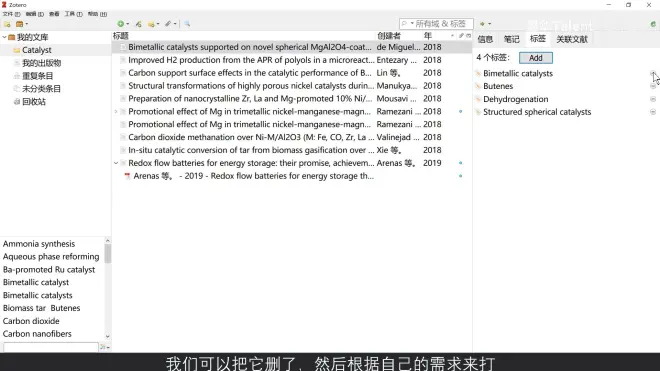The image size is (660, 371).
Task: Click the Bimetallic catalysts tag label icon
Action: [478, 74]
